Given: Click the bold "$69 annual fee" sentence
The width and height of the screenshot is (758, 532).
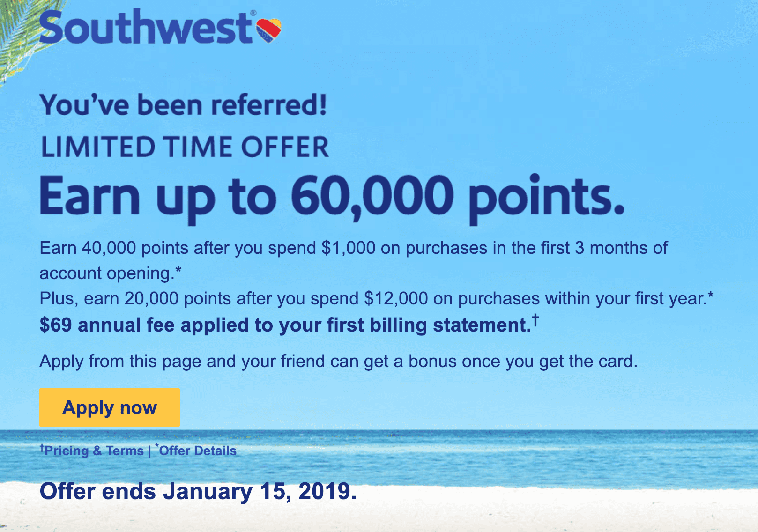Looking at the screenshot, I should 285,325.
